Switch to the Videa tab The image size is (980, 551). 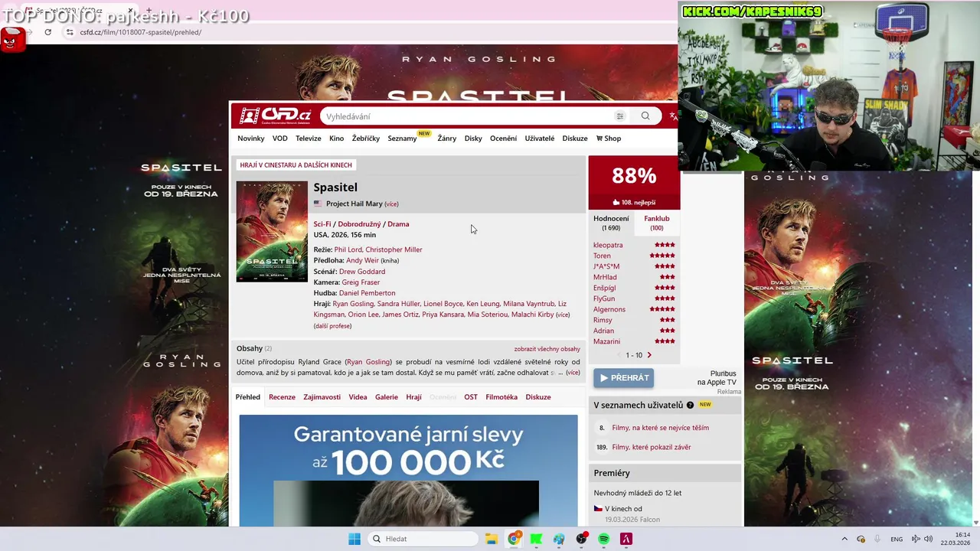(358, 397)
